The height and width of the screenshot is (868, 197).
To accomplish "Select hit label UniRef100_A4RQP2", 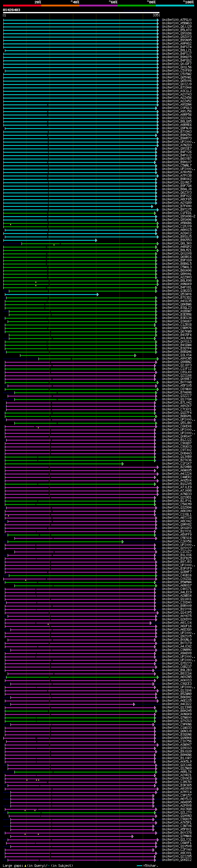I will coord(177,247).
